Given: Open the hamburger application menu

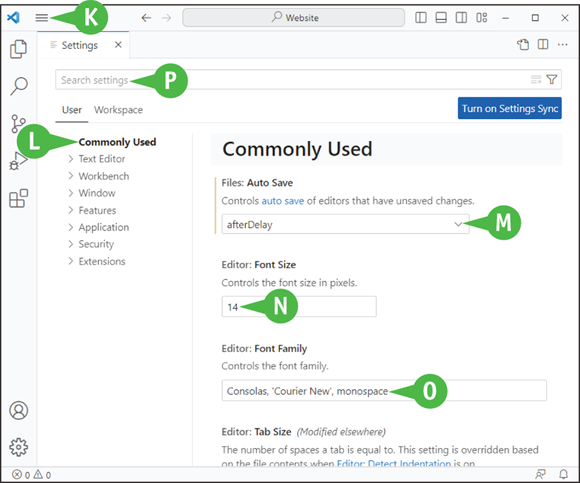Looking at the screenshot, I should click(41, 17).
